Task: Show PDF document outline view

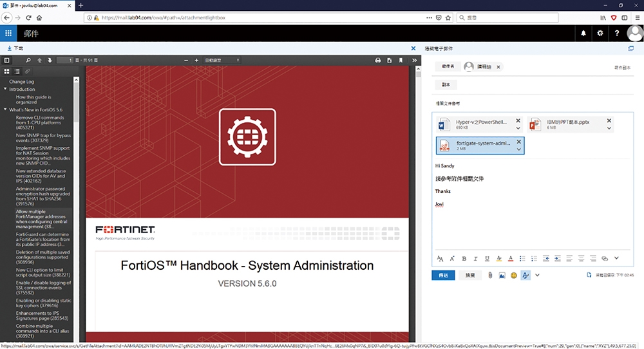Action: [x=17, y=71]
